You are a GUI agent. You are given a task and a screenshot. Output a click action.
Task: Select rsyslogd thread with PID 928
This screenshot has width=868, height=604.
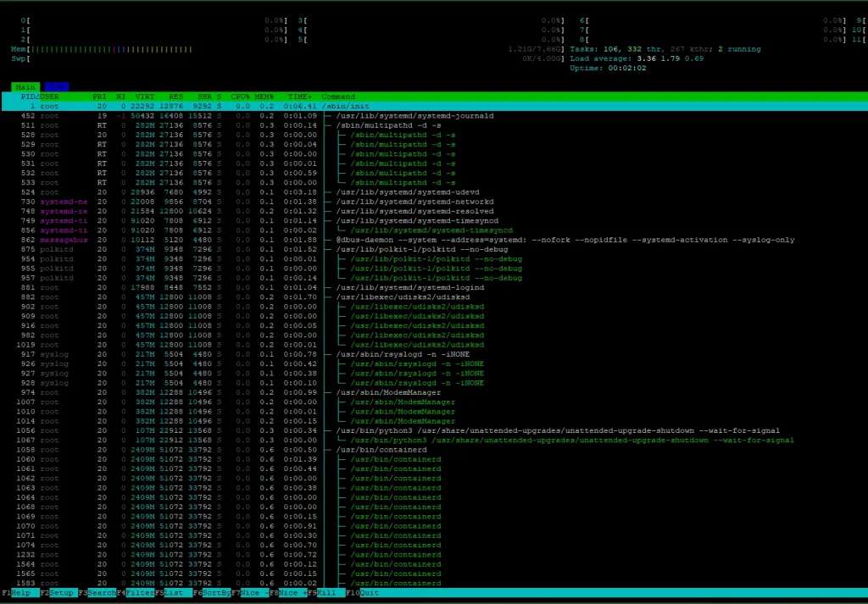[434, 383]
